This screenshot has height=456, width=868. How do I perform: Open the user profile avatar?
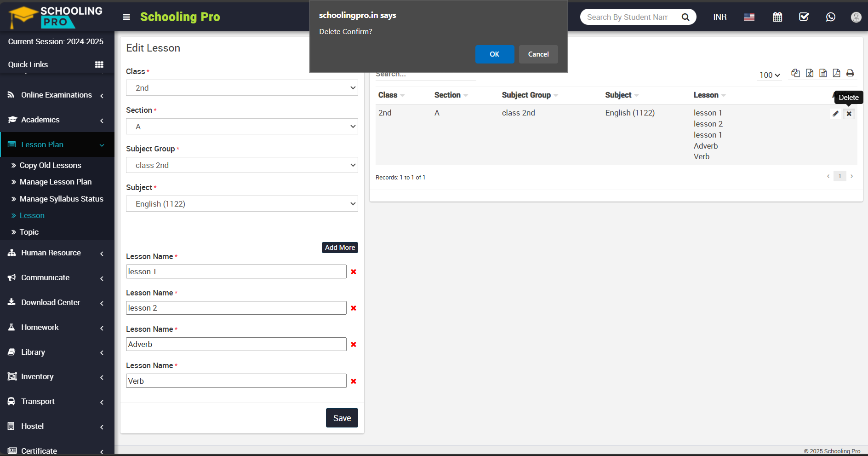[856, 17]
